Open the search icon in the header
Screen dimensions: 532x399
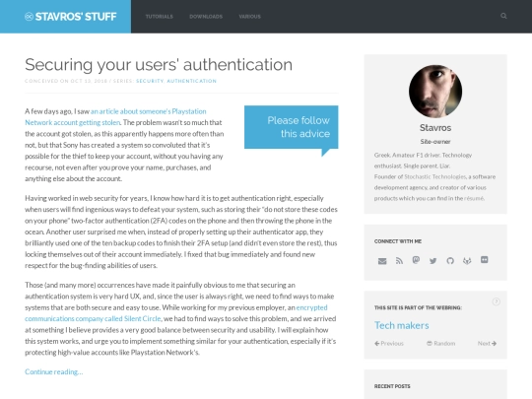503,16
